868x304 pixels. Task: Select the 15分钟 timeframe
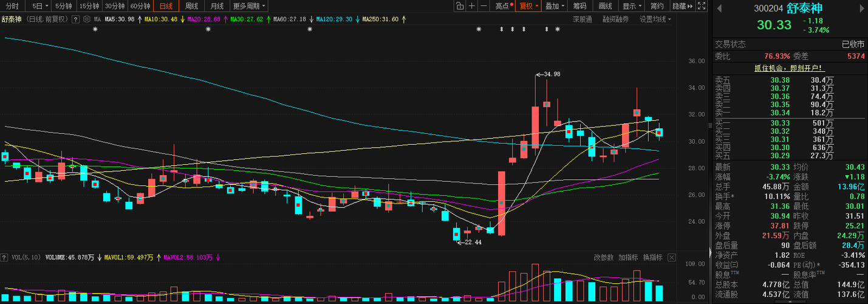[89, 6]
